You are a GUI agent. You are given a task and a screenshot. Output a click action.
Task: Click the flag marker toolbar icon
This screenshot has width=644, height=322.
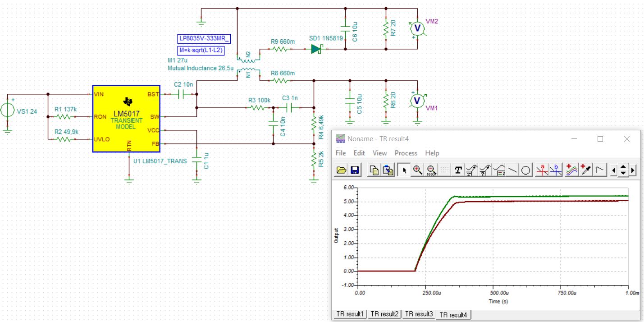pyautogui.click(x=599, y=170)
